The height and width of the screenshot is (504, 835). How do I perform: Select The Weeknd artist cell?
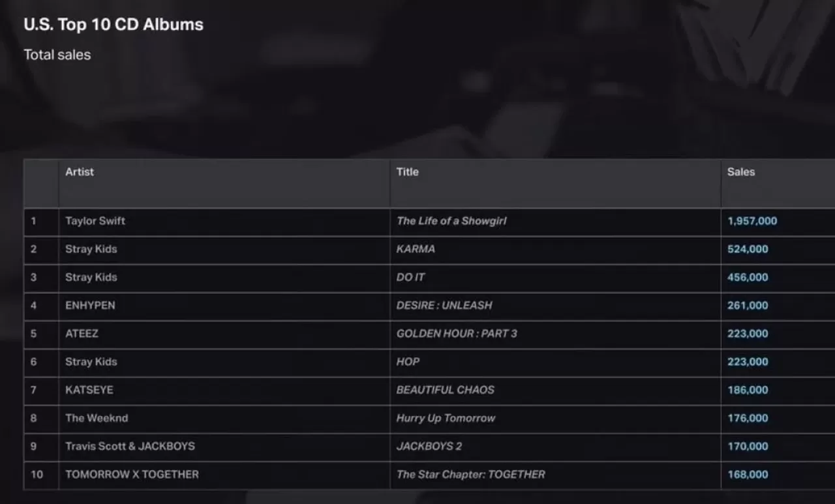coord(97,418)
